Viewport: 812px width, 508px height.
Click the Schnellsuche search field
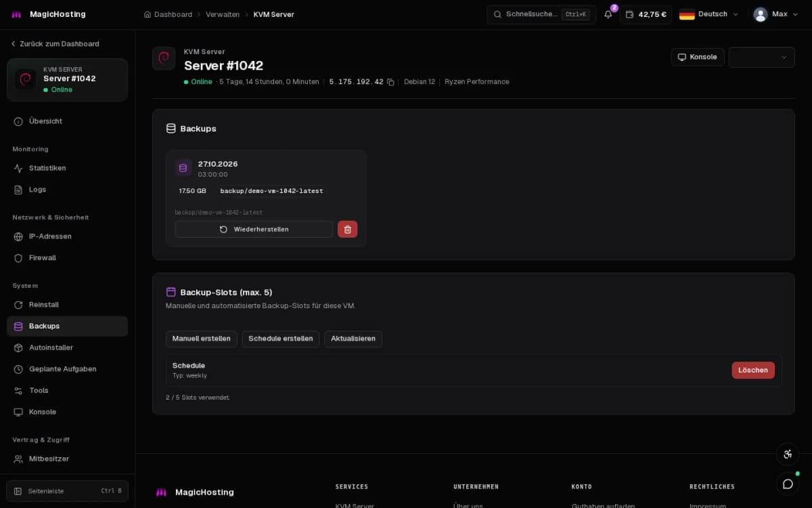click(x=541, y=14)
